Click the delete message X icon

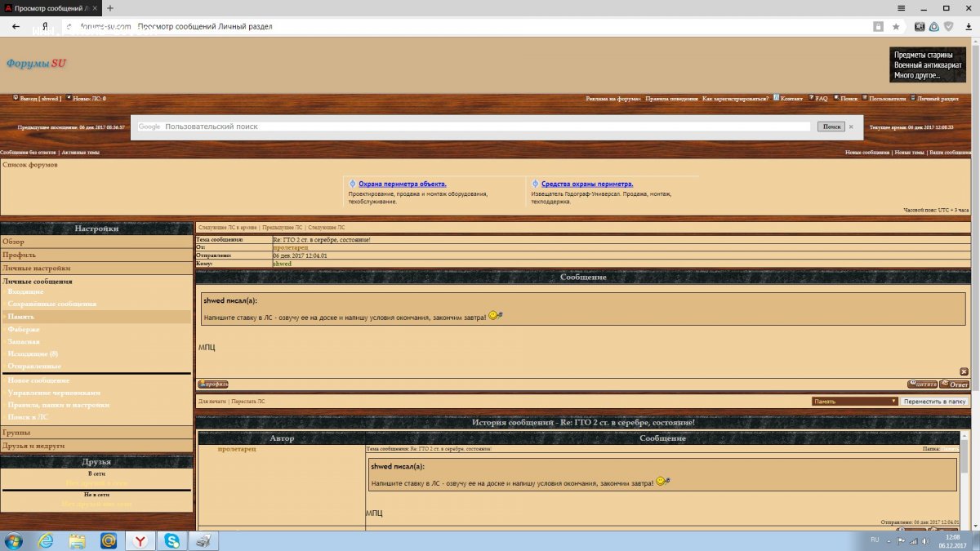click(964, 371)
